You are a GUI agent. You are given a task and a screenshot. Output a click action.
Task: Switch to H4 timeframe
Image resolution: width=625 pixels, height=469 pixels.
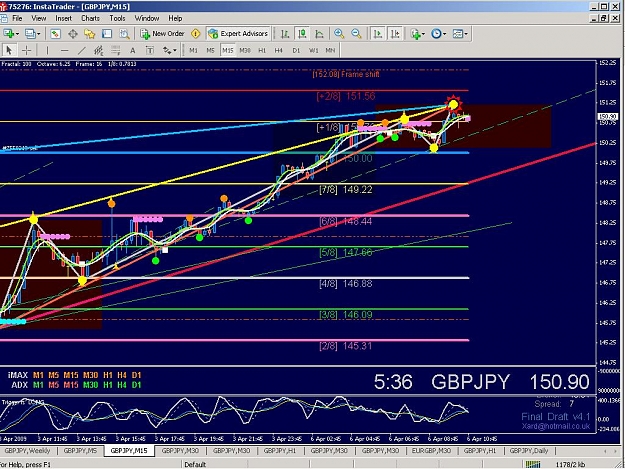click(x=279, y=51)
